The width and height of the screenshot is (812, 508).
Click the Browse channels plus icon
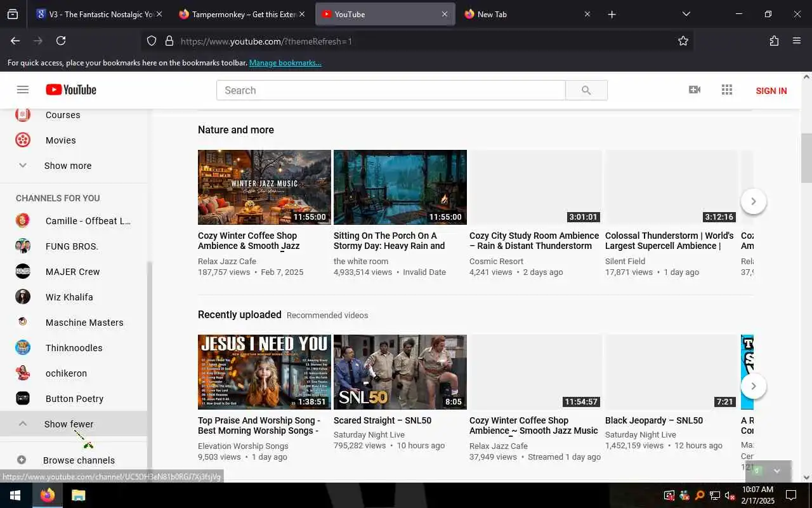(22, 460)
